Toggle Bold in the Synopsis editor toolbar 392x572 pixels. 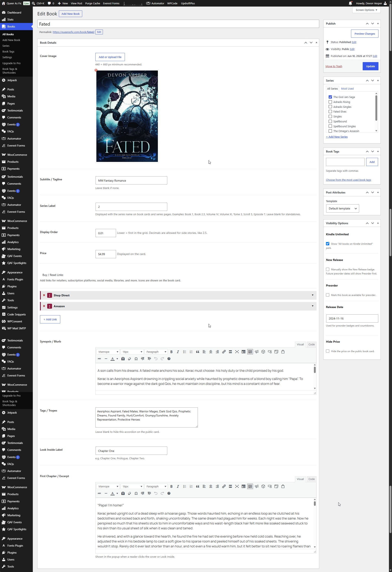[171, 352]
